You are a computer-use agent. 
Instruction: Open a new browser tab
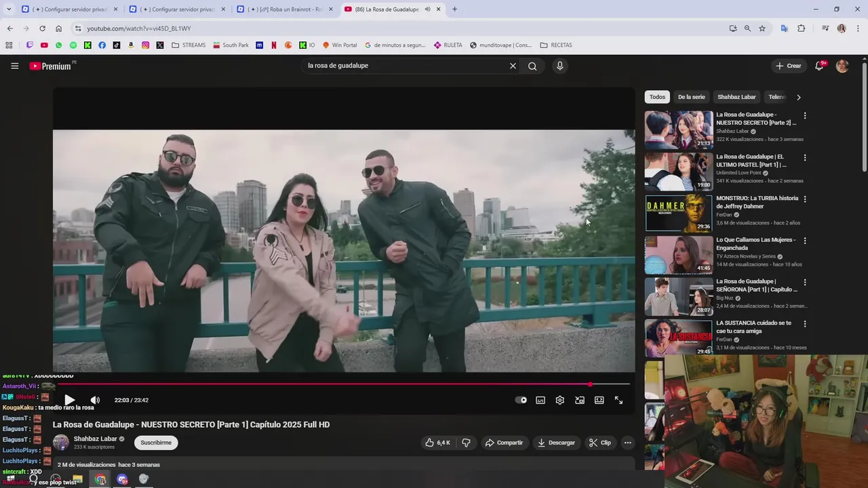[x=454, y=9]
